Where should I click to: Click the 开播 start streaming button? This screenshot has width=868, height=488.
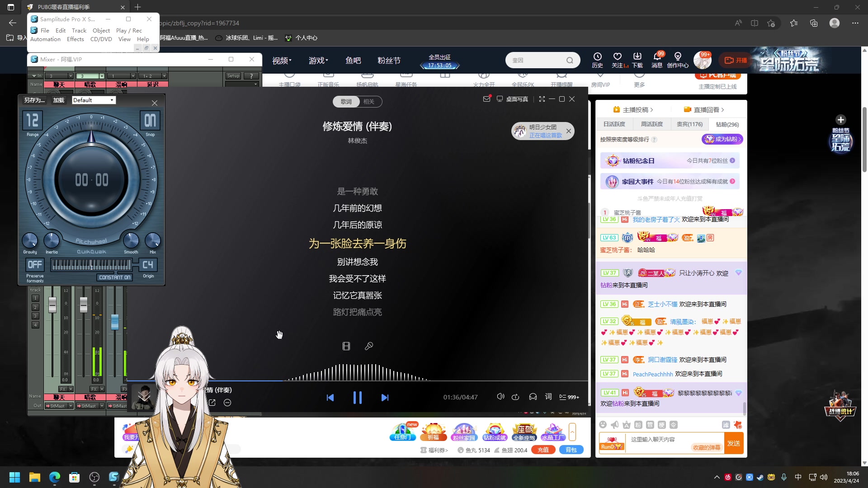(x=736, y=60)
